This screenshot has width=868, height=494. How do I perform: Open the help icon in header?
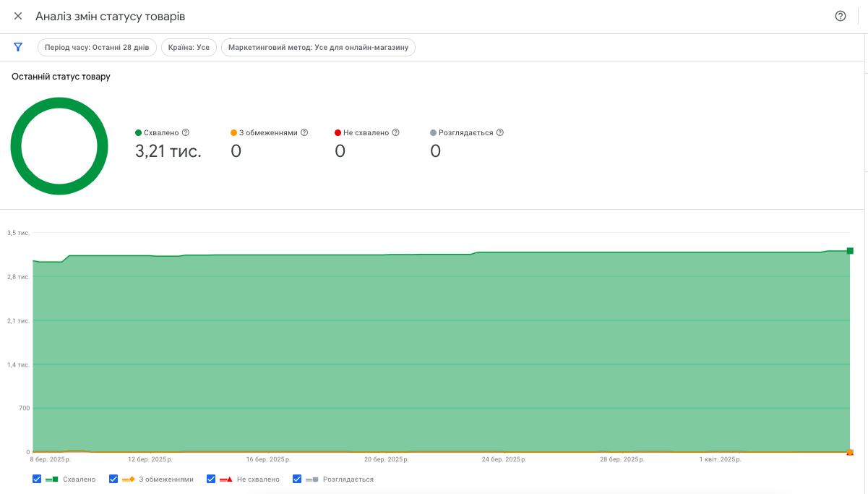[x=841, y=16]
